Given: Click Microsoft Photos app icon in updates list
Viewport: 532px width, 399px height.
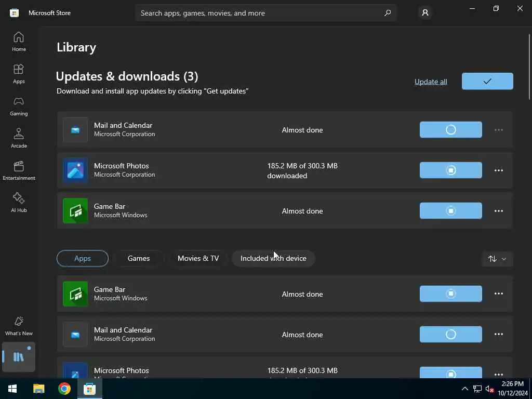Looking at the screenshot, I should point(75,170).
